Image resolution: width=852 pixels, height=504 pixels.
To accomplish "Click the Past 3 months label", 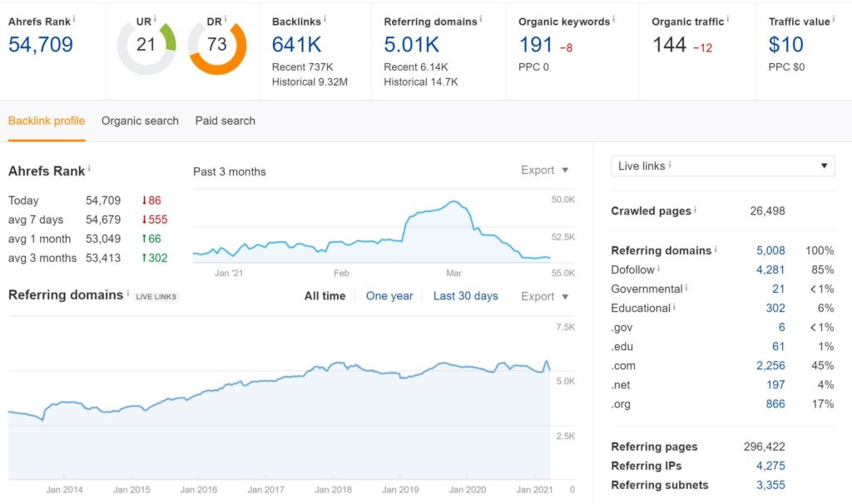I will tap(230, 171).
